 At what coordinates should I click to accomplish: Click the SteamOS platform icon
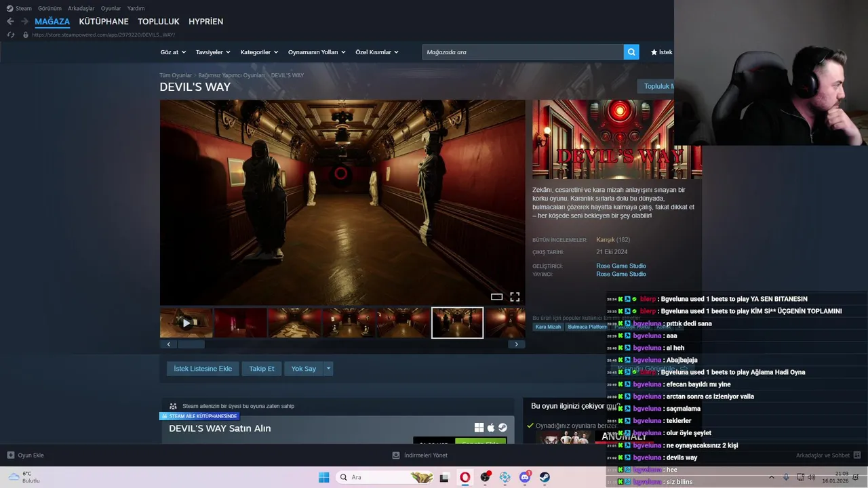(x=502, y=428)
